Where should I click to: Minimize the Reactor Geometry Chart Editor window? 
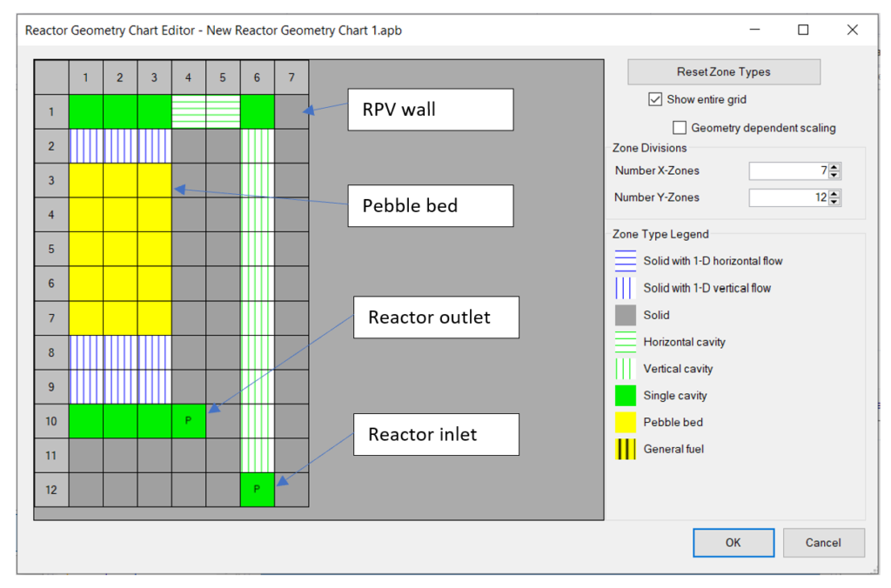point(754,30)
